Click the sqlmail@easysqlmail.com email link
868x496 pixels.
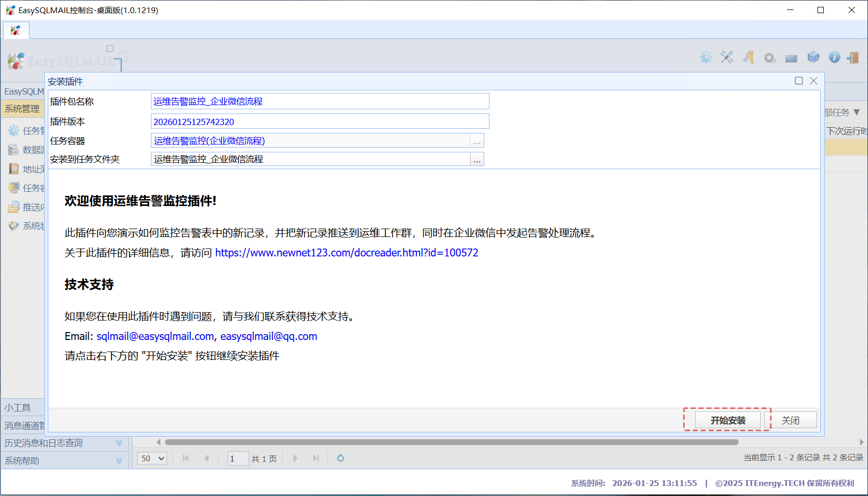point(155,336)
